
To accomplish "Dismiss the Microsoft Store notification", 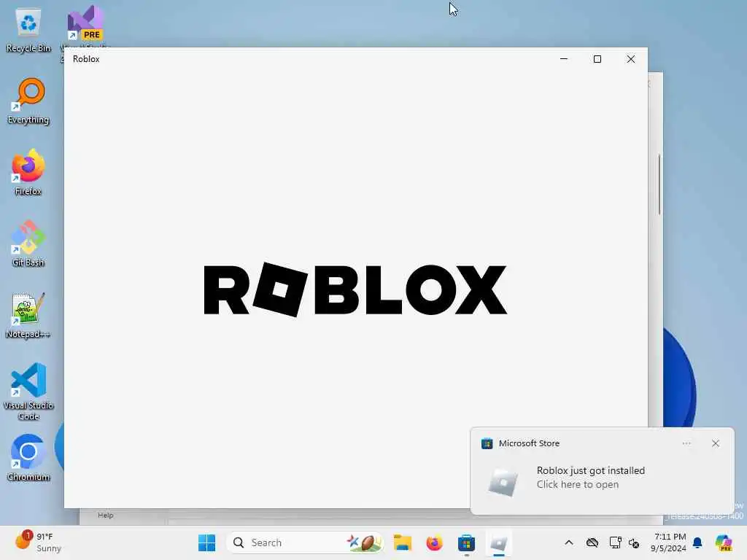I will 716,443.
